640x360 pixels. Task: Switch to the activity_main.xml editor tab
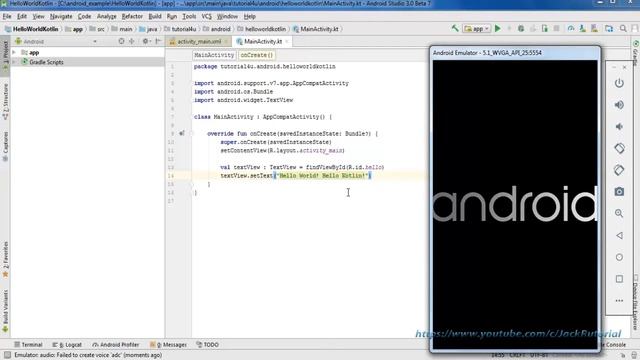pos(199,41)
